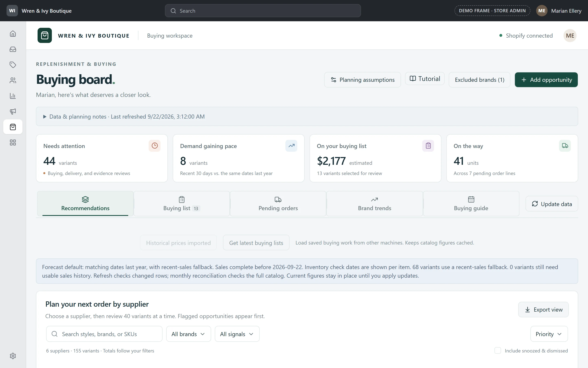Click the WI store badge in top bar

12,11
